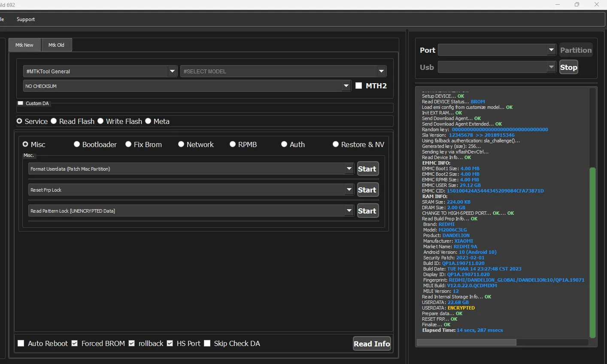Uncheck the Forced BROM checkbox
Viewport: 607px width, 364px height.
75,343
